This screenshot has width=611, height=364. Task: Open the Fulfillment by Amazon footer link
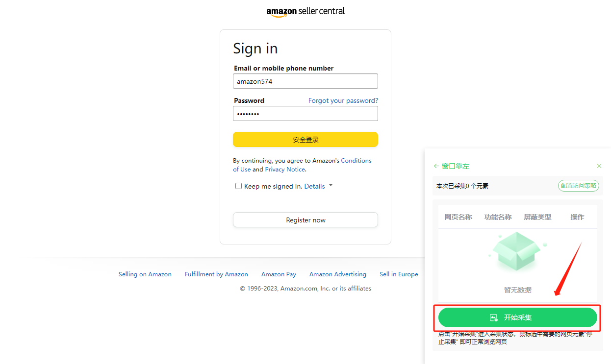pos(216,274)
